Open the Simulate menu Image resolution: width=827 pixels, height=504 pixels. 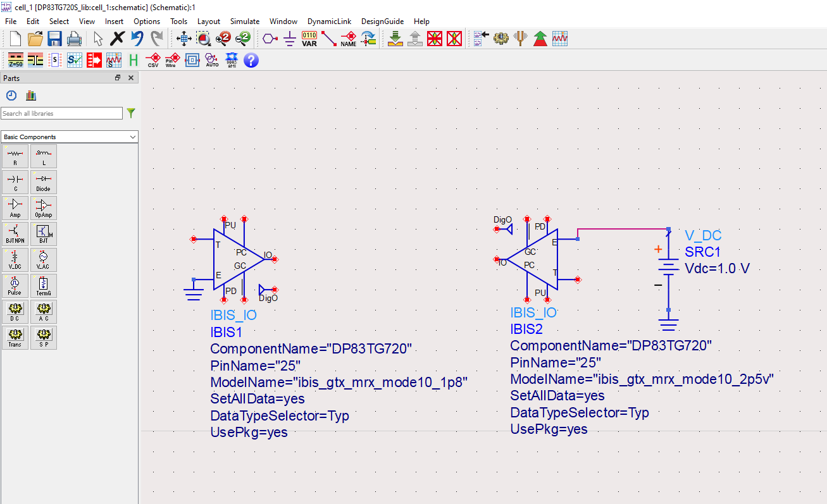click(245, 22)
